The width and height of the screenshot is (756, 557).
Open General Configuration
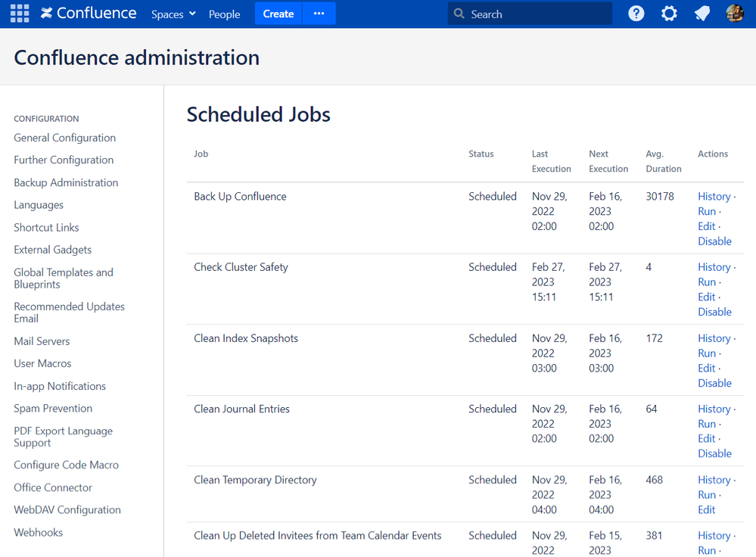click(x=64, y=138)
